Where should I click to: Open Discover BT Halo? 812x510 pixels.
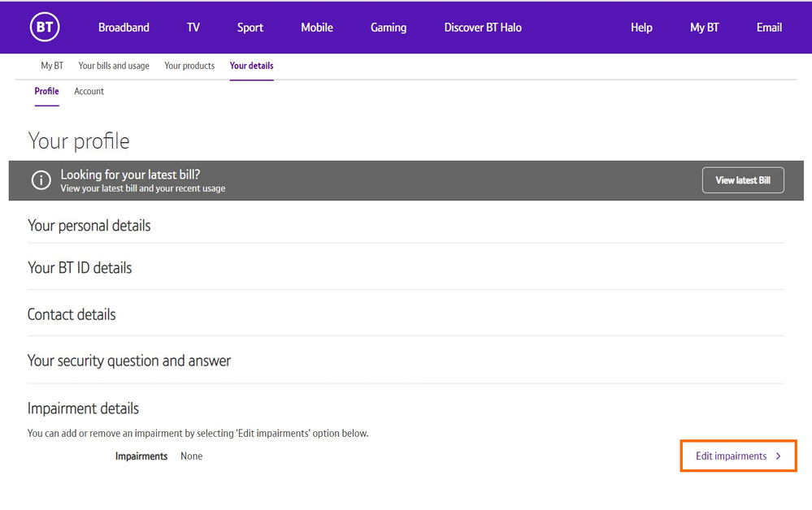coord(483,28)
